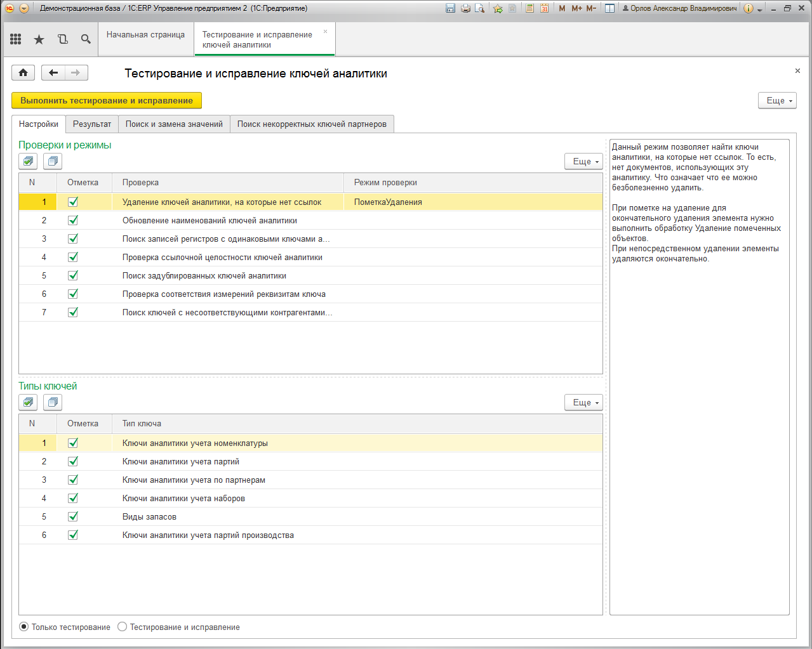Select row Поиск задублированных ключей аналитики
812x649 pixels.
(x=310, y=275)
